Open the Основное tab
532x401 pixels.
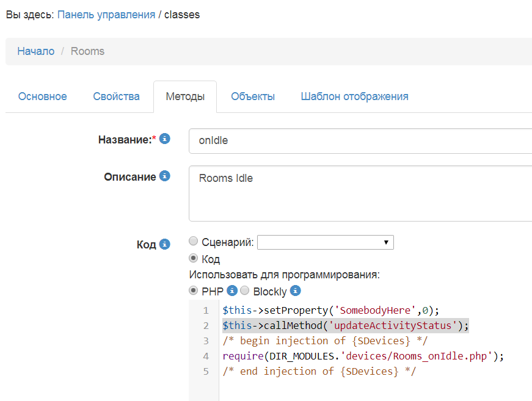43,96
